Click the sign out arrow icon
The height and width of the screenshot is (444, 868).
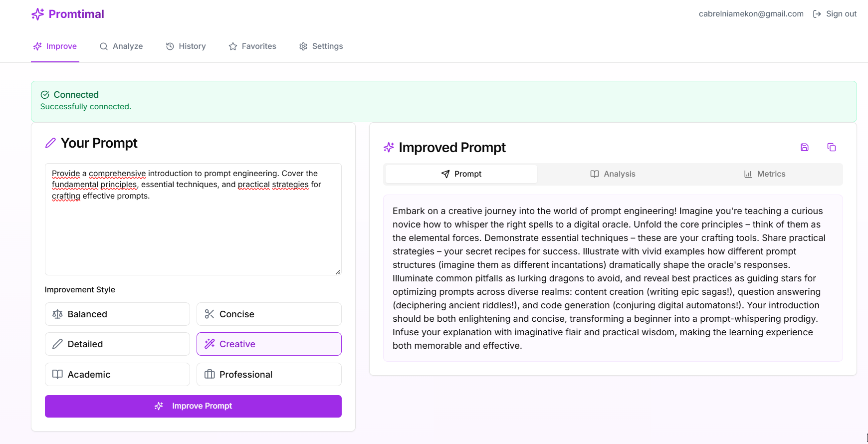(817, 14)
